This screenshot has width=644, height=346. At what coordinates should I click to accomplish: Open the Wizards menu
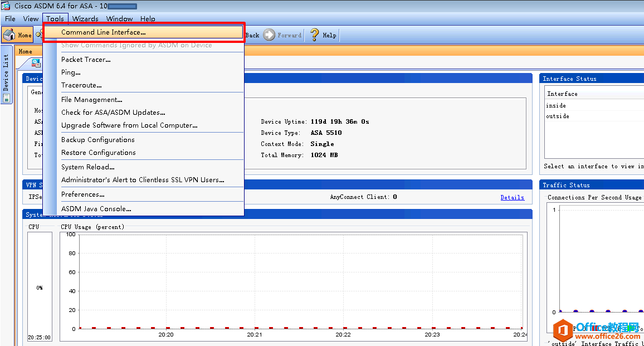(85, 18)
